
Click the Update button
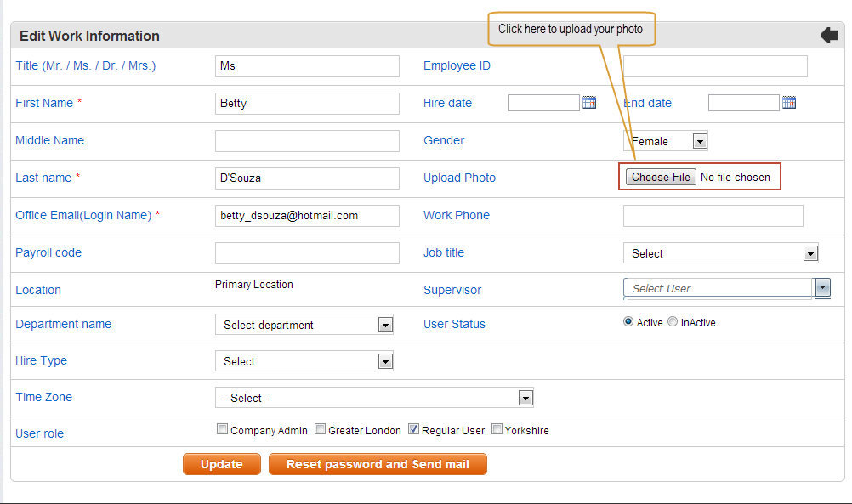click(x=222, y=464)
